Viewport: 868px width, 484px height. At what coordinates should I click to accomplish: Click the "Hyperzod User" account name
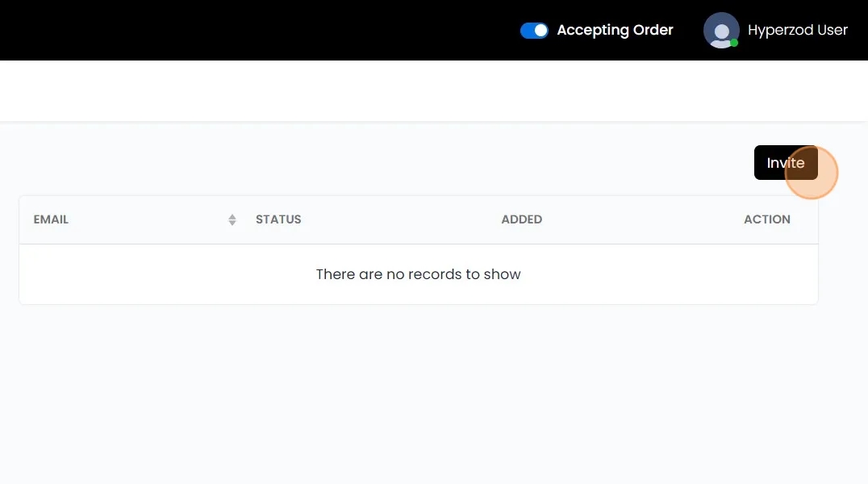(x=797, y=31)
